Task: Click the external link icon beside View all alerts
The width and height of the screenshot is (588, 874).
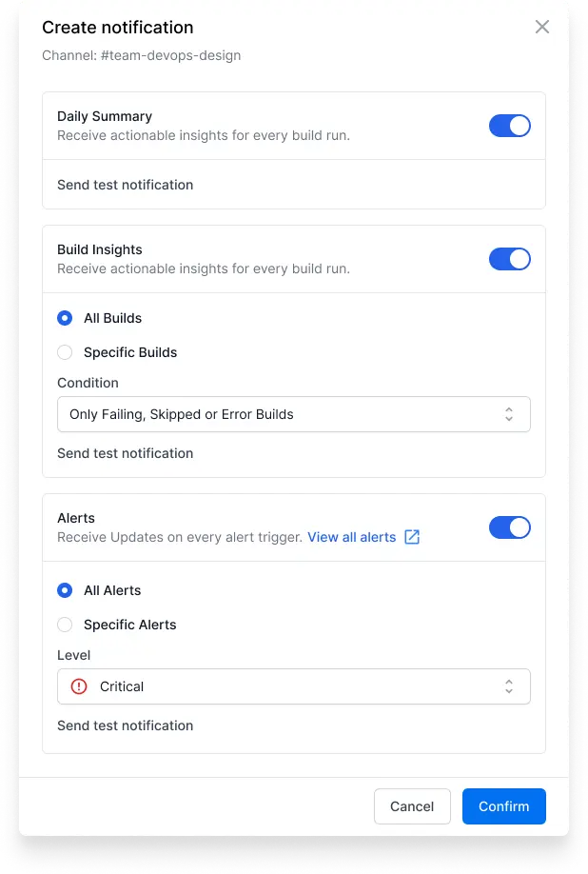Action: pos(412,537)
